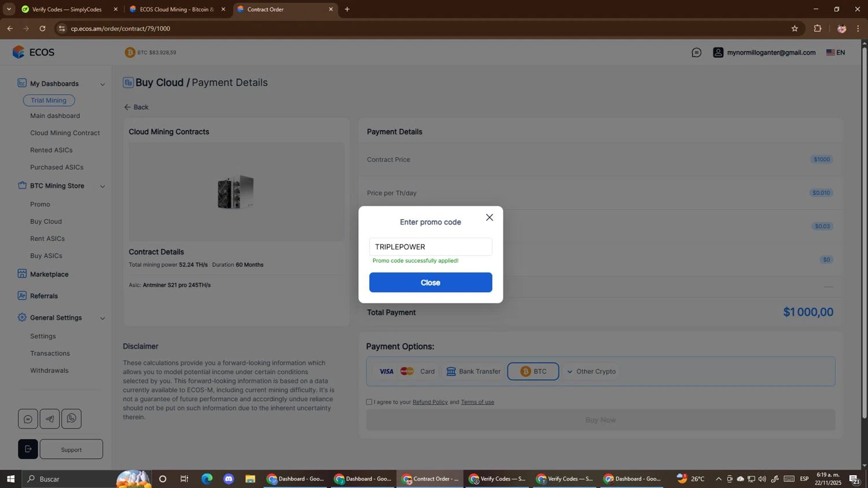Open browser extensions puzzle icon
Screen dimensions: 868x488
818,28
